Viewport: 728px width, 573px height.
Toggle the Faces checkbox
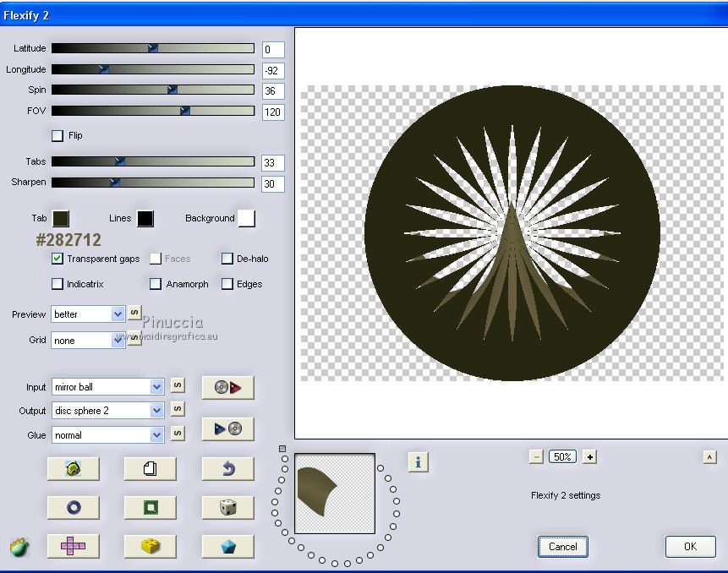tap(156, 259)
